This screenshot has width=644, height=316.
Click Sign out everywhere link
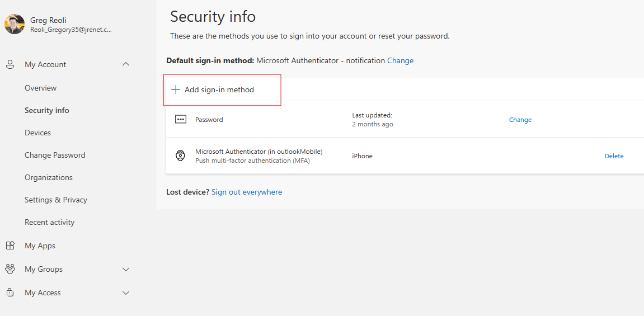(247, 192)
